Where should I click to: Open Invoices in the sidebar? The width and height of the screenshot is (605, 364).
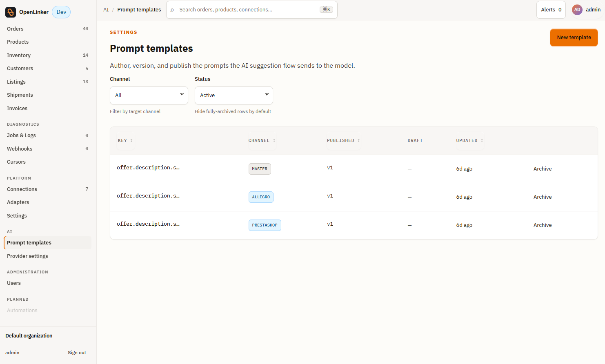click(x=47, y=109)
